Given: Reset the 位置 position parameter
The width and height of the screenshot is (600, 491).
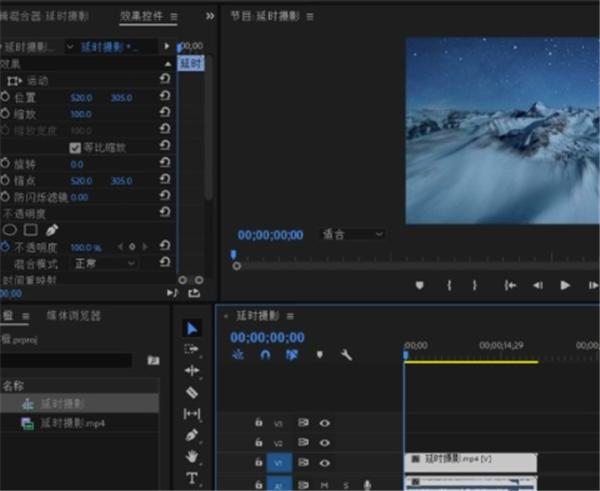Looking at the screenshot, I should (165, 95).
